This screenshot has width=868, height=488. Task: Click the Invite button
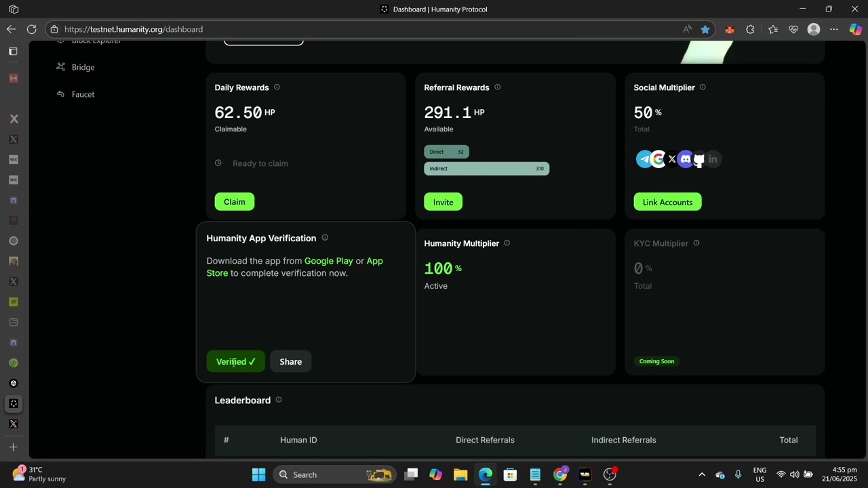pyautogui.click(x=443, y=202)
